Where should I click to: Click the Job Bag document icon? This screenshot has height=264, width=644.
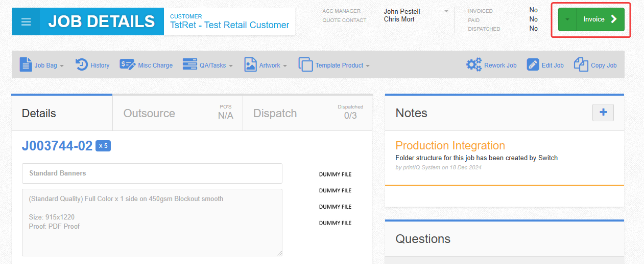coord(26,65)
